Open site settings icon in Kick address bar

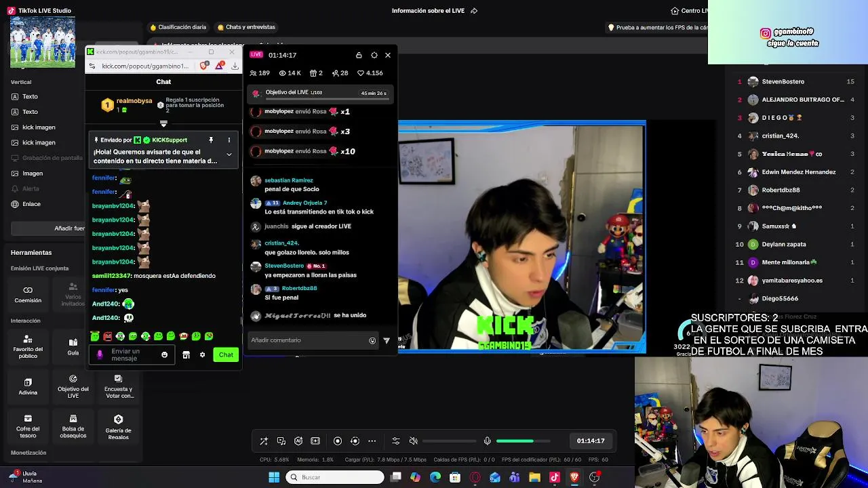click(x=93, y=66)
